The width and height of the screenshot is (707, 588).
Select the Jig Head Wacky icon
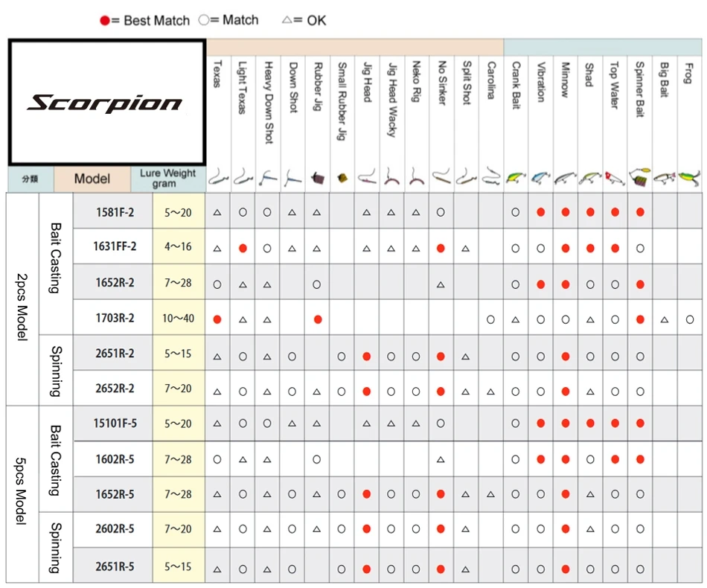click(x=391, y=177)
